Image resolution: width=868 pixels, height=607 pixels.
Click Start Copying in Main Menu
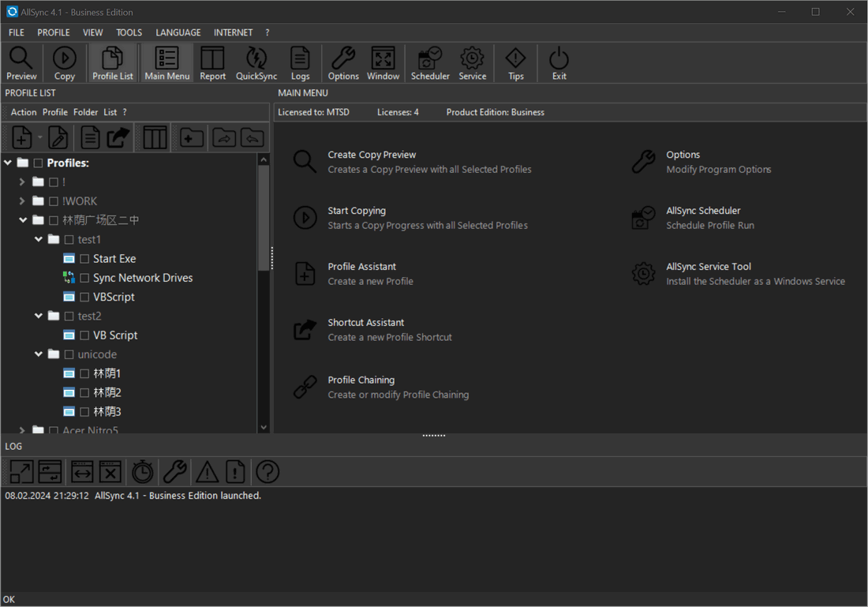tap(357, 211)
